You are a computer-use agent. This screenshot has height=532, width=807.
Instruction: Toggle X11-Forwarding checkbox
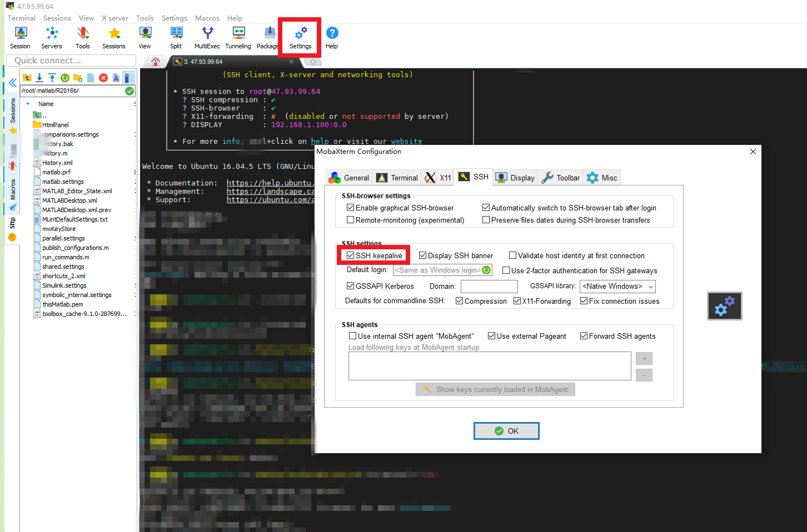pyautogui.click(x=517, y=301)
